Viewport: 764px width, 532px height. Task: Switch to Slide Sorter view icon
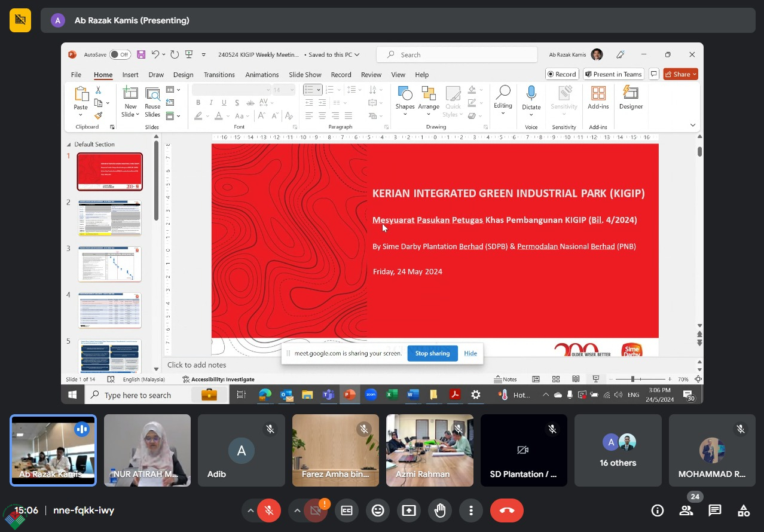(556, 379)
